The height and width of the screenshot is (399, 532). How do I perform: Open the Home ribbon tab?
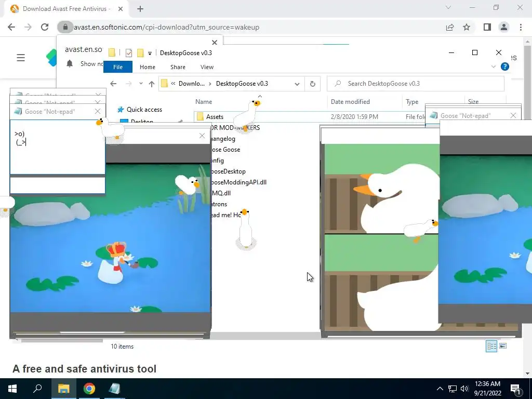click(147, 67)
